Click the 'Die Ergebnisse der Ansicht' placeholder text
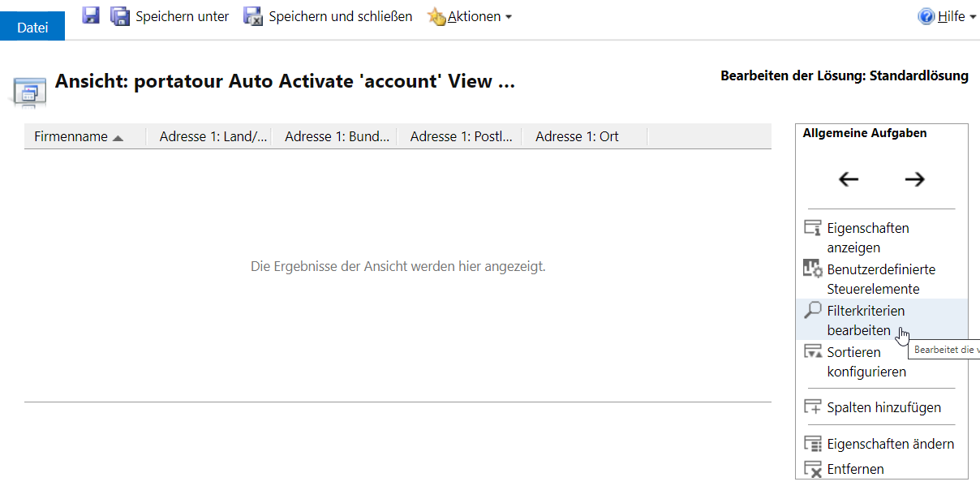 tap(398, 266)
